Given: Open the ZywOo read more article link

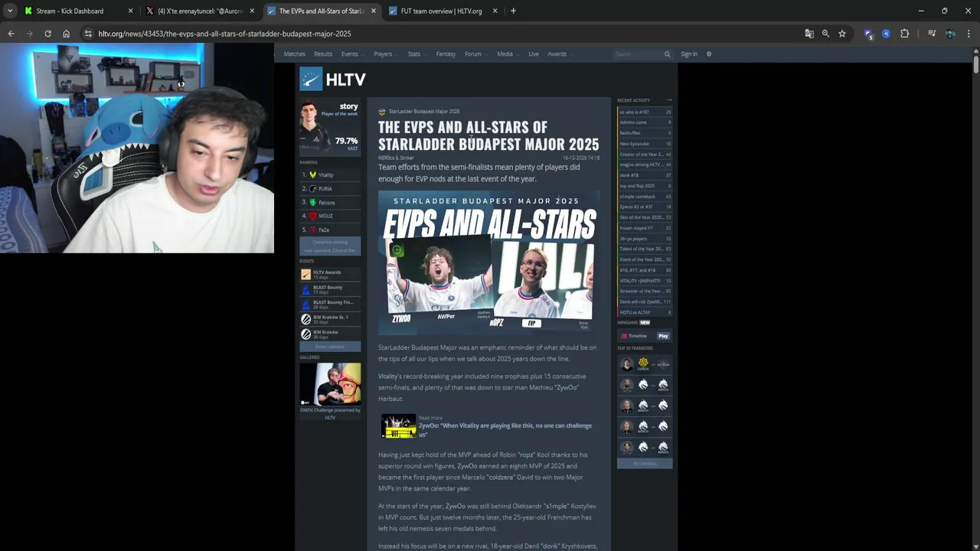Looking at the screenshot, I should [x=487, y=427].
